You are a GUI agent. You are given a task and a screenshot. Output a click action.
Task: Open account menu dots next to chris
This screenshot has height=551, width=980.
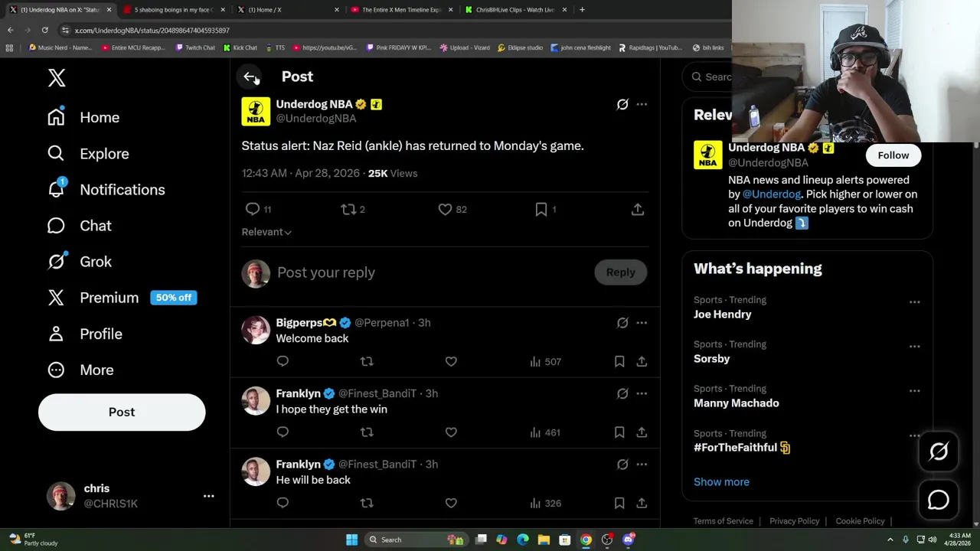point(208,496)
